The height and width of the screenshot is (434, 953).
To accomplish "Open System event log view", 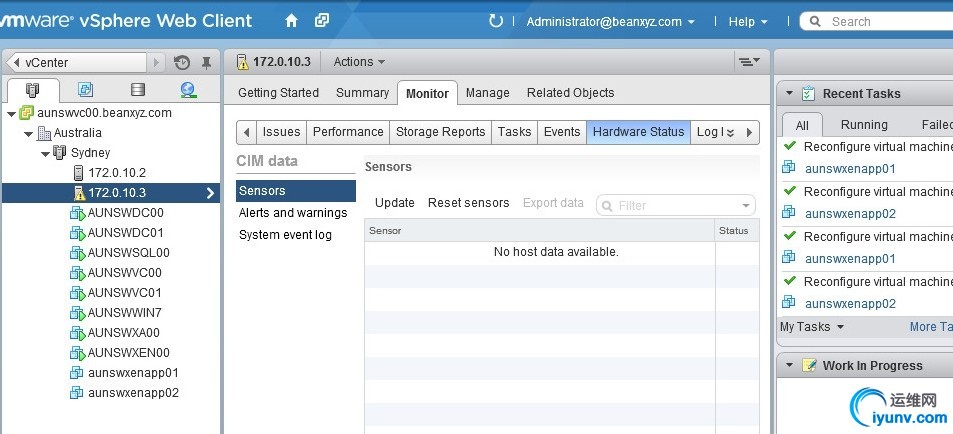I will click(285, 235).
